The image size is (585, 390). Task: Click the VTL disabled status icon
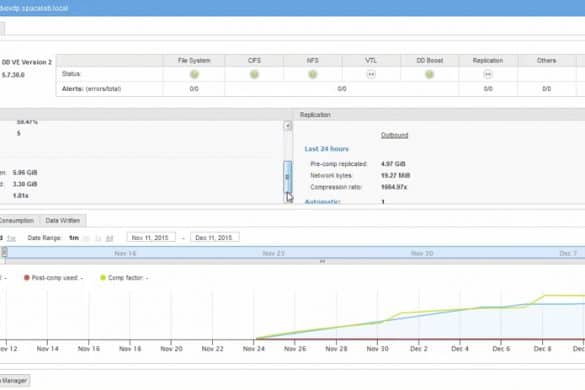[x=371, y=74]
